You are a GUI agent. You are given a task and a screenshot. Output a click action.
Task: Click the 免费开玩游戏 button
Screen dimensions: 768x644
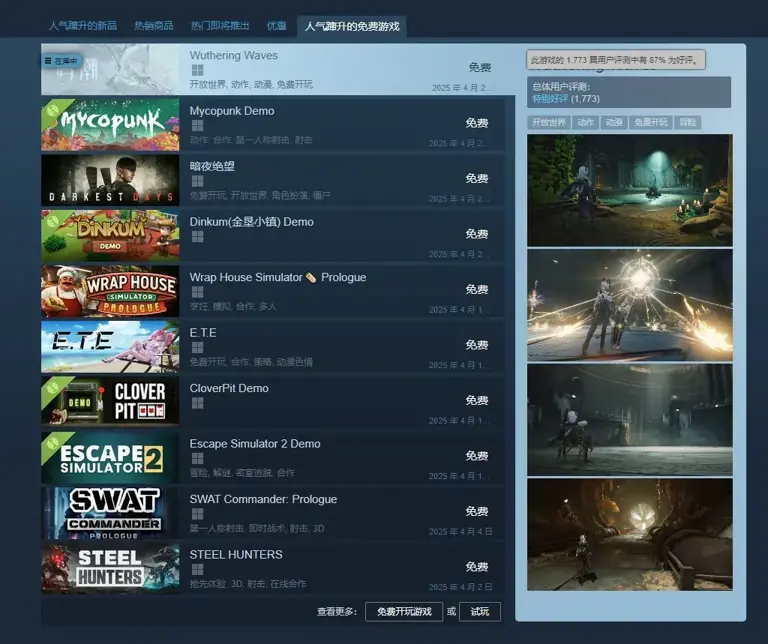[x=404, y=611]
